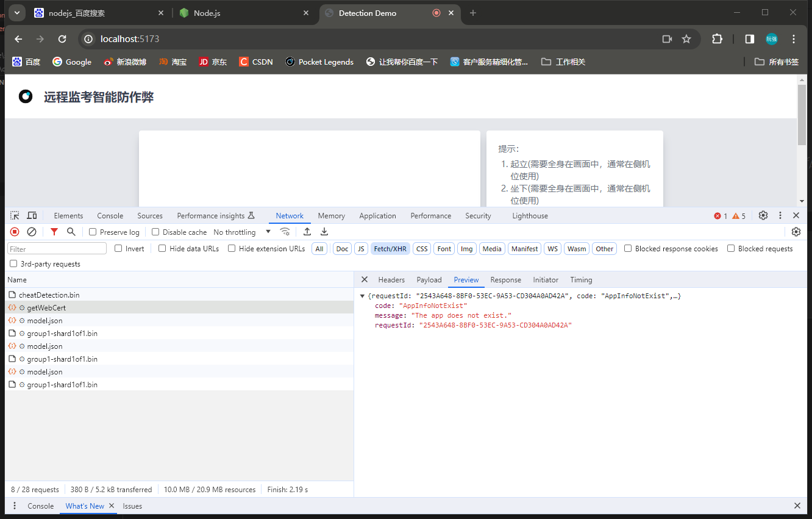The height and width of the screenshot is (519, 812).
Task: Open the No throttling dropdown
Action: (x=242, y=232)
